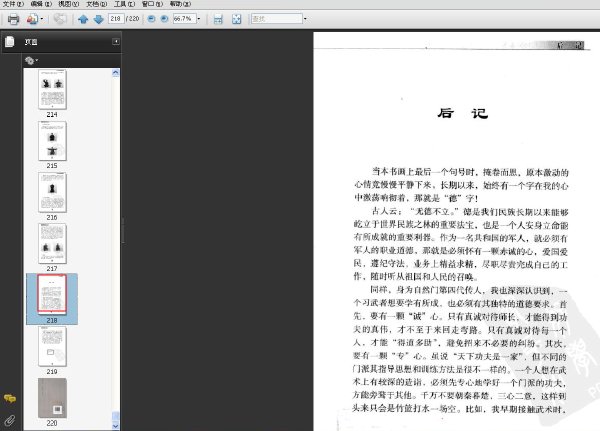Select page 219 thumbnail
Viewport: 600px width, 431px height.
[52, 346]
